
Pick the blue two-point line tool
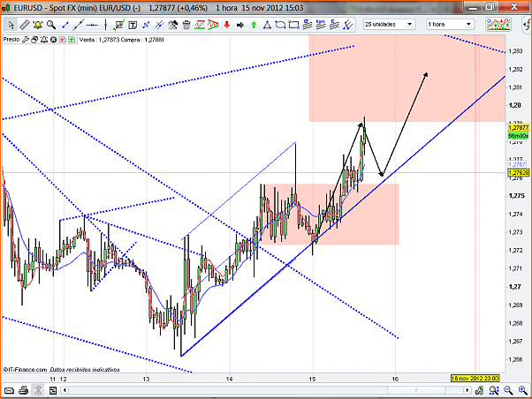pyautogui.click(x=146, y=25)
